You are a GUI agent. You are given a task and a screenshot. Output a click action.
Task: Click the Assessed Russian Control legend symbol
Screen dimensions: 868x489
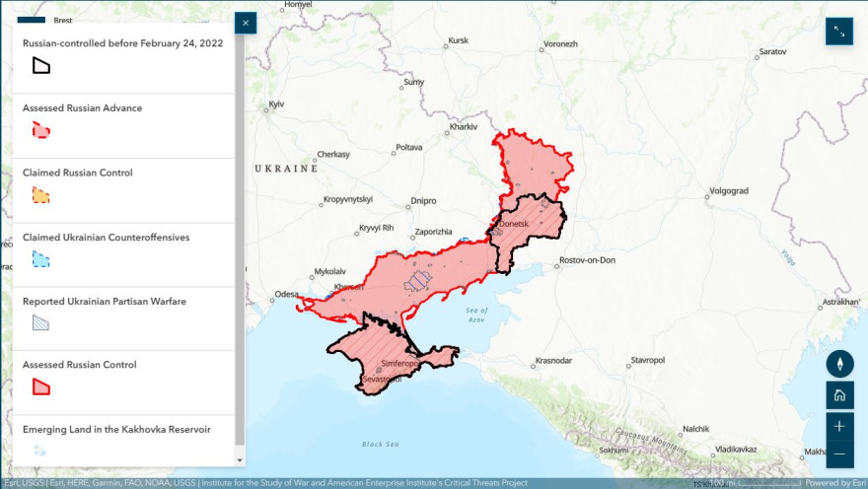(41, 386)
